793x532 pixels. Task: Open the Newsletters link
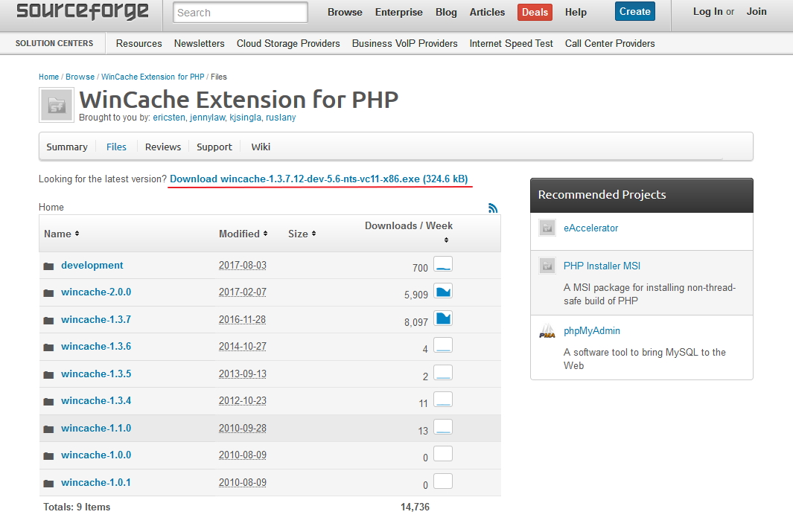click(x=200, y=43)
